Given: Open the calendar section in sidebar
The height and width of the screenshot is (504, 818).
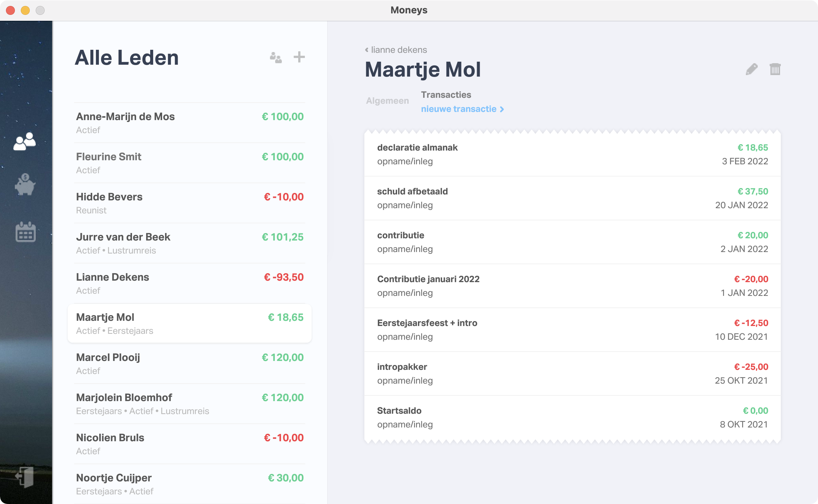Looking at the screenshot, I should coord(26,232).
